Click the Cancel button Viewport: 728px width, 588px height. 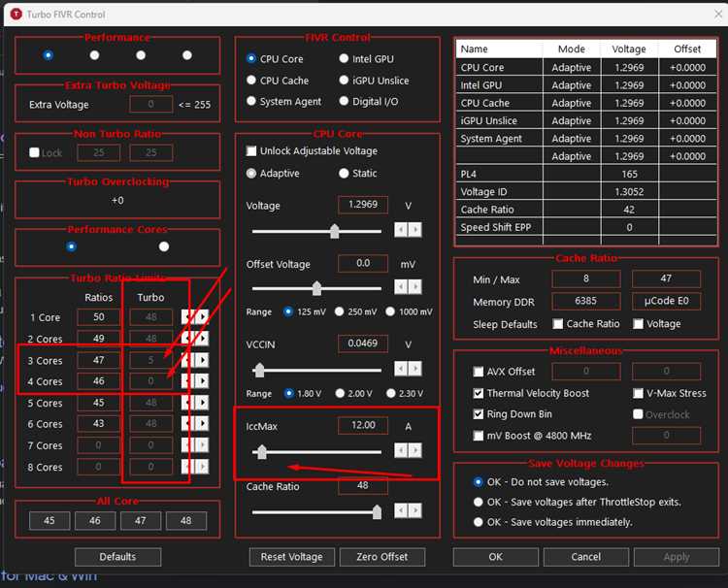pyautogui.click(x=586, y=556)
